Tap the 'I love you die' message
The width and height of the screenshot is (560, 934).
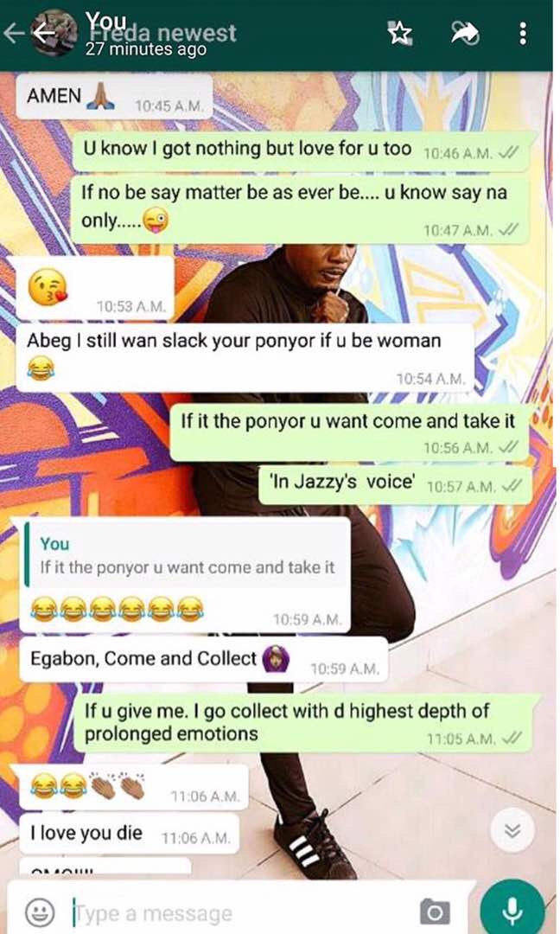click(129, 833)
